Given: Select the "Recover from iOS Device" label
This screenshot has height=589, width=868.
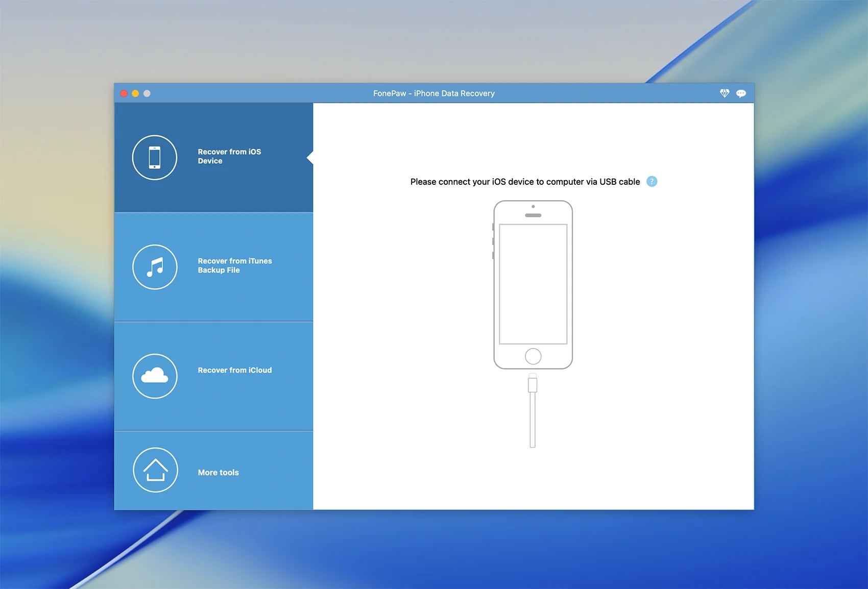Looking at the screenshot, I should click(229, 156).
